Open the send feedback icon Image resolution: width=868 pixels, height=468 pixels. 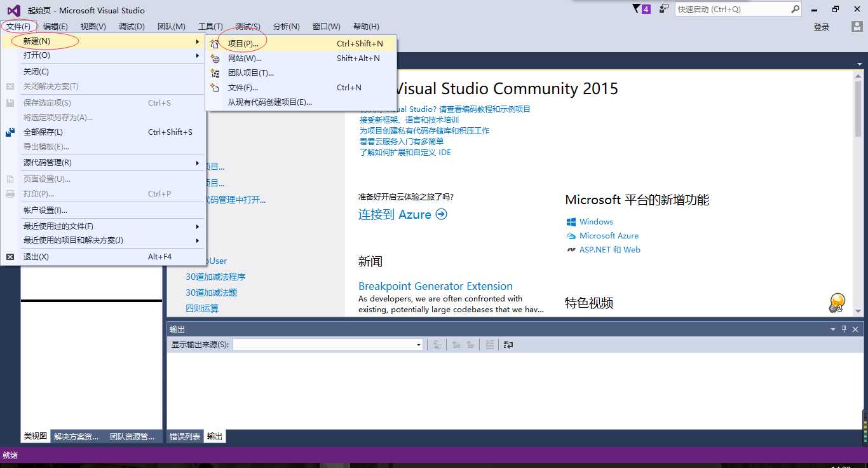click(663, 9)
